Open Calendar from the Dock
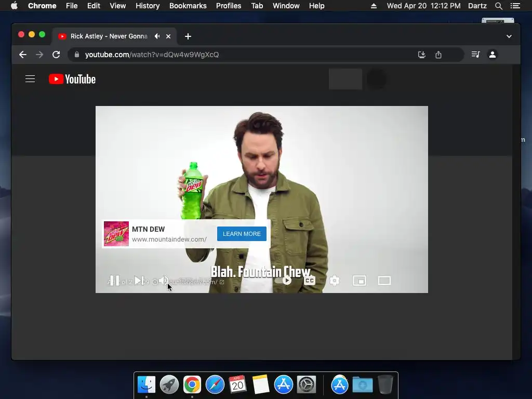Image resolution: width=532 pixels, height=399 pixels. click(x=237, y=384)
